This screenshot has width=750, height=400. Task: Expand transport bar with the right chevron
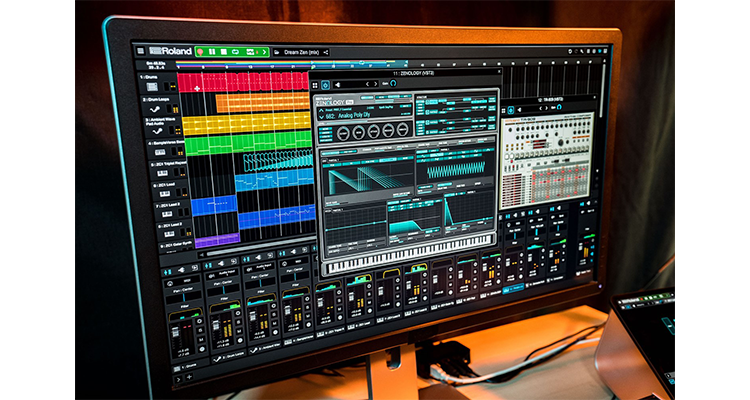coord(264,52)
